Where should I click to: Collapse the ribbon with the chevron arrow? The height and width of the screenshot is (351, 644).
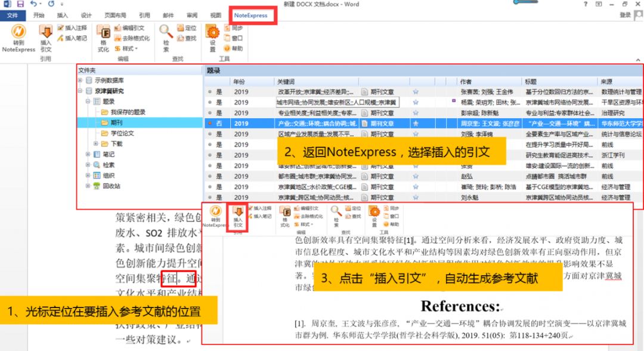pyautogui.click(x=637, y=60)
